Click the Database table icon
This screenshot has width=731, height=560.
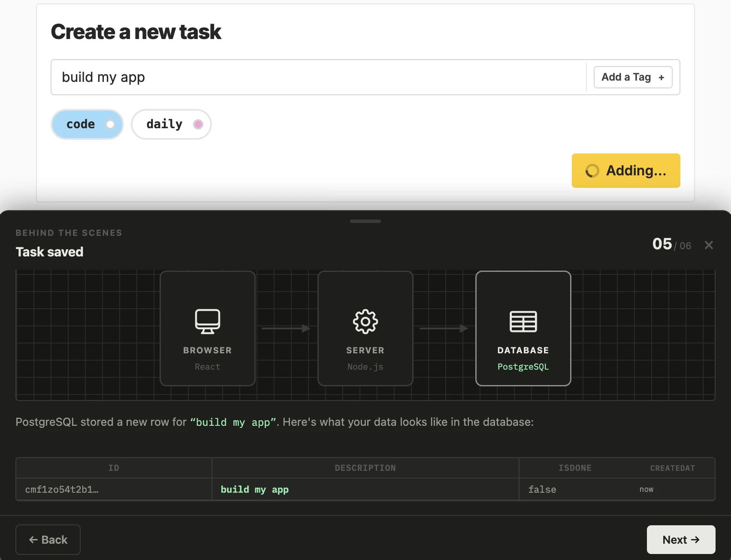pyautogui.click(x=523, y=322)
